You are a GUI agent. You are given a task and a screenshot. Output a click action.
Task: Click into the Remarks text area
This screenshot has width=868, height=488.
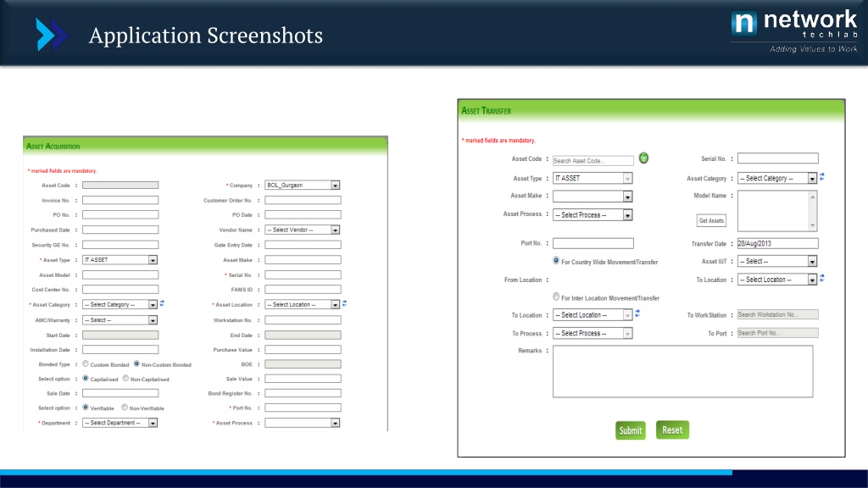pyautogui.click(x=682, y=371)
